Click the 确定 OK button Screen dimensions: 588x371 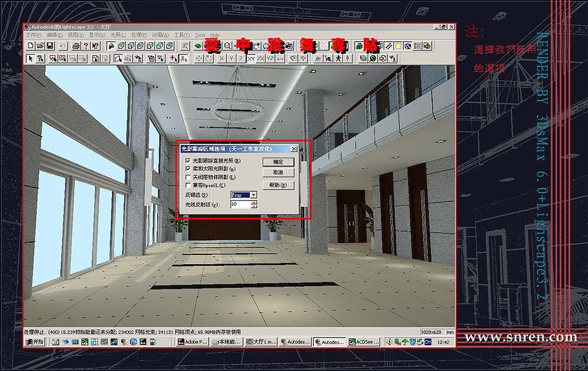[x=278, y=162]
